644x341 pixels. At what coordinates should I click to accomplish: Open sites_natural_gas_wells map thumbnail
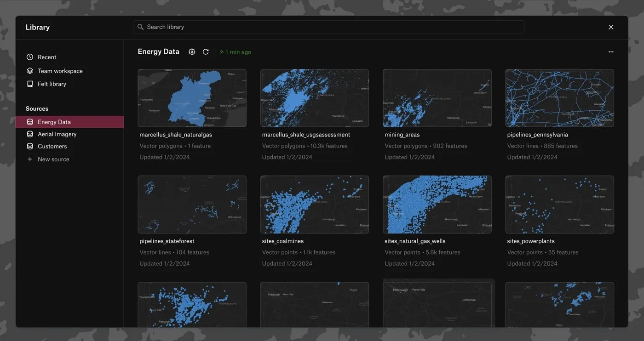pos(437,205)
